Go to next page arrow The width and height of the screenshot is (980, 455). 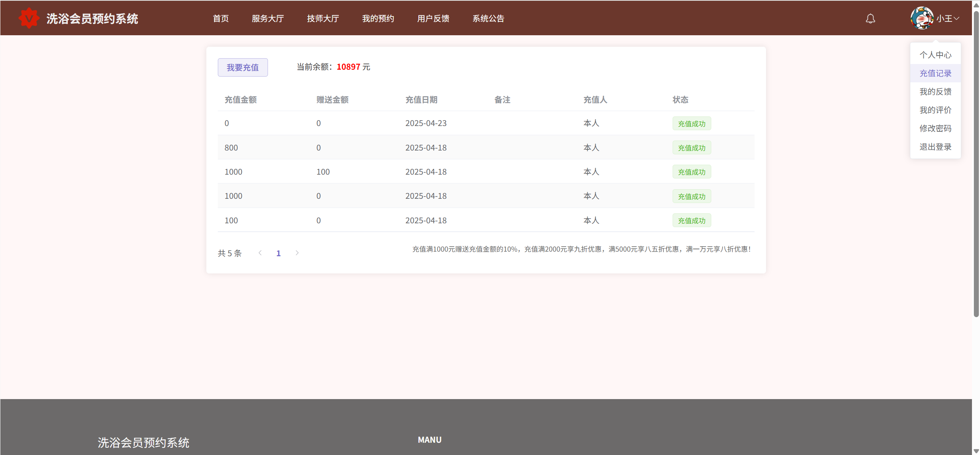pos(297,253)
